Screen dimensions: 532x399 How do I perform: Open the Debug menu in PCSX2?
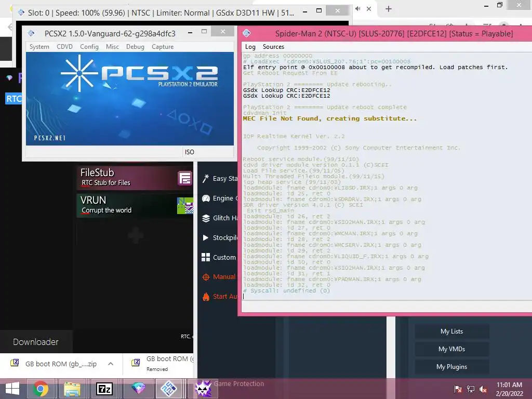pyautogui.click(x=135, y=46)
